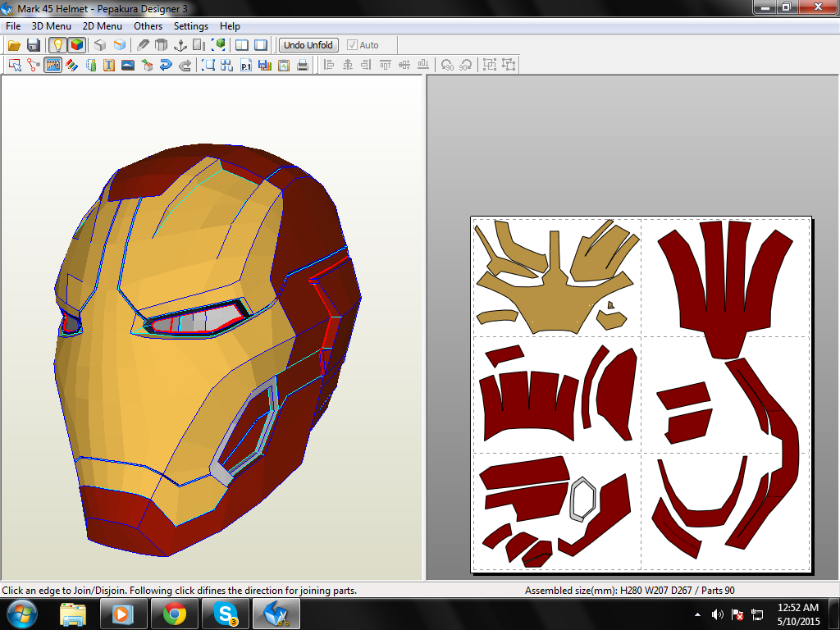Open Google Chrome from the taskbar
The height and width of the screenshot is (630, 840).
(x=174, y=614)
